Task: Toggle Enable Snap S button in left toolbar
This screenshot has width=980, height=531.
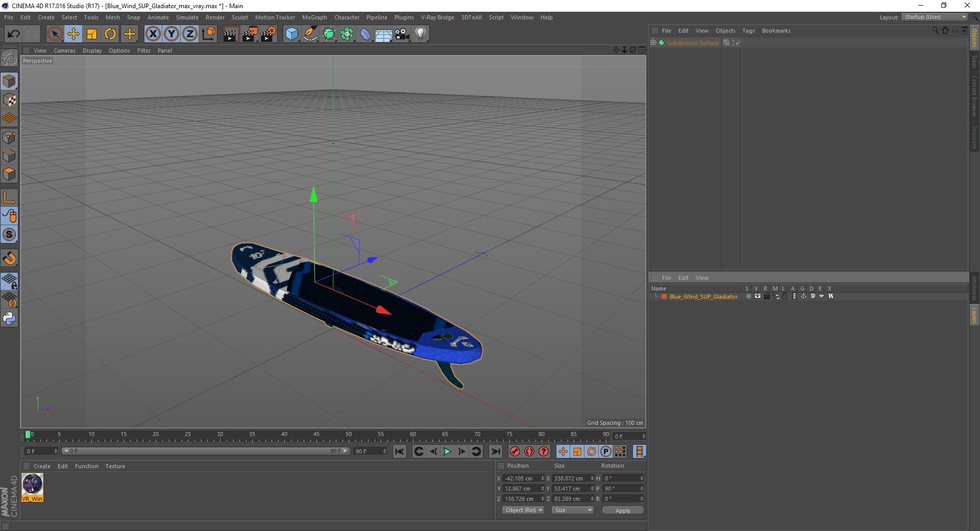Action: point(9,234)
